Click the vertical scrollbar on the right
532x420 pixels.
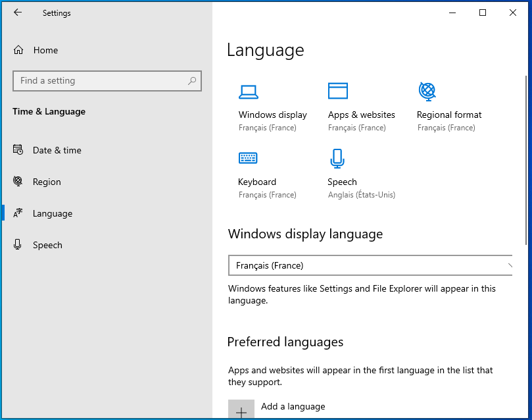coord(526,159)
